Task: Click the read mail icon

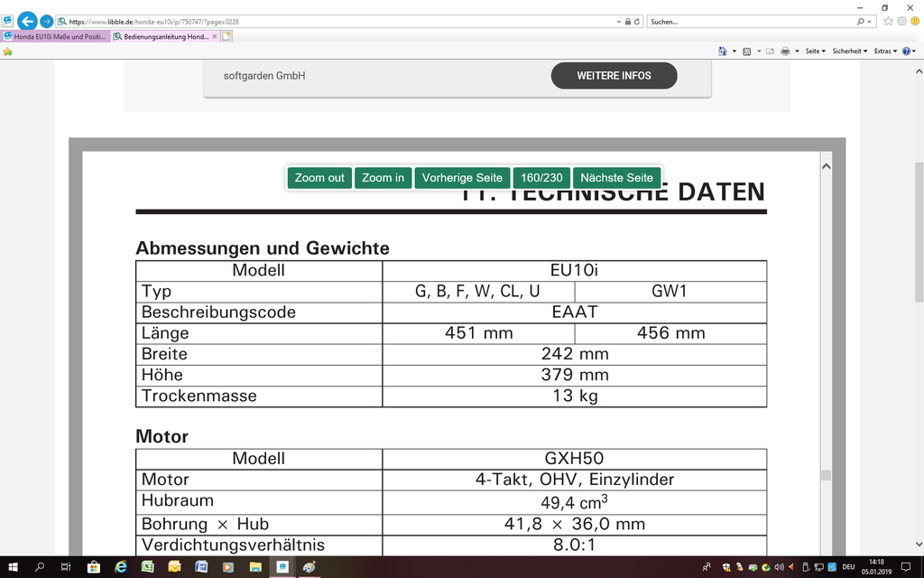Action: (x=770, y=51)
